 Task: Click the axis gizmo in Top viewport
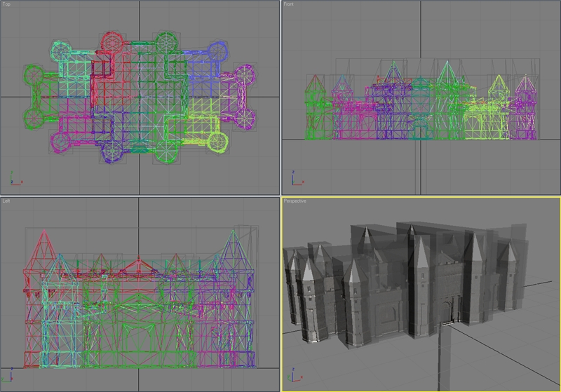tap(14, 178)
